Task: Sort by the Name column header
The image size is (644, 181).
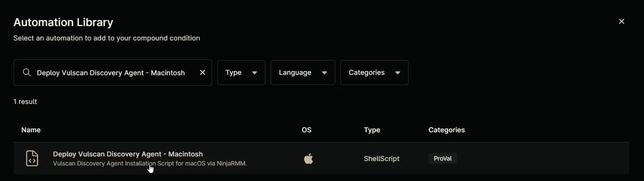Action: tap(31, 130)
